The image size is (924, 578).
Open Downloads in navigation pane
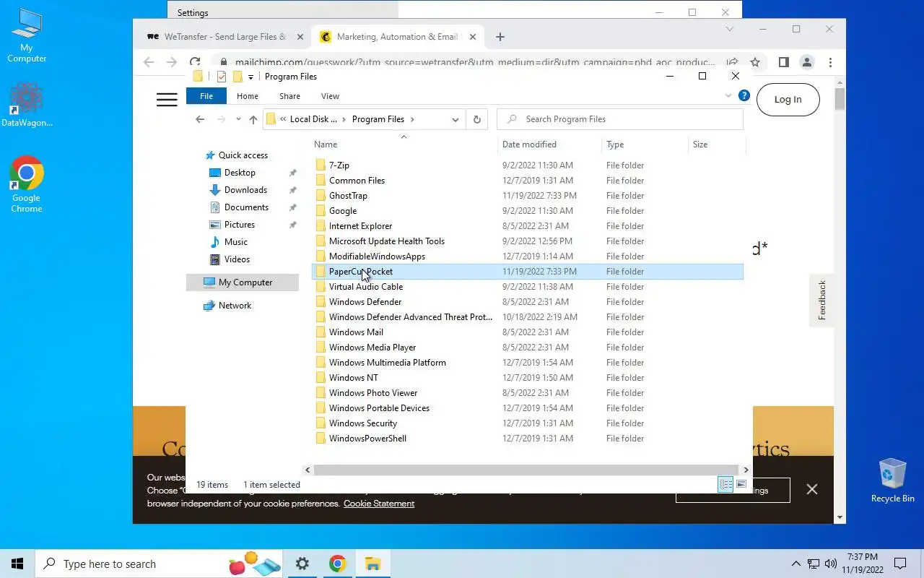[x=245, y=190]
